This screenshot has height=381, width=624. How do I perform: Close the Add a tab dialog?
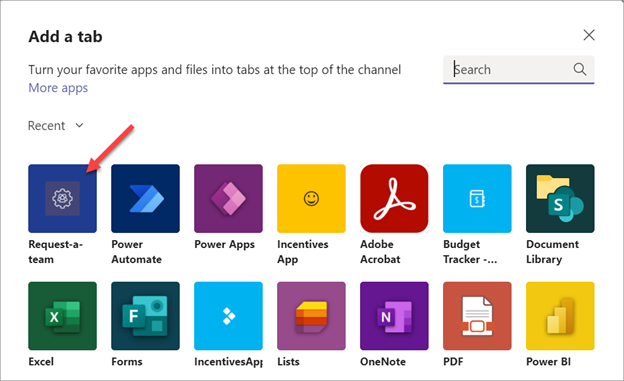click(x=589, y=35)
